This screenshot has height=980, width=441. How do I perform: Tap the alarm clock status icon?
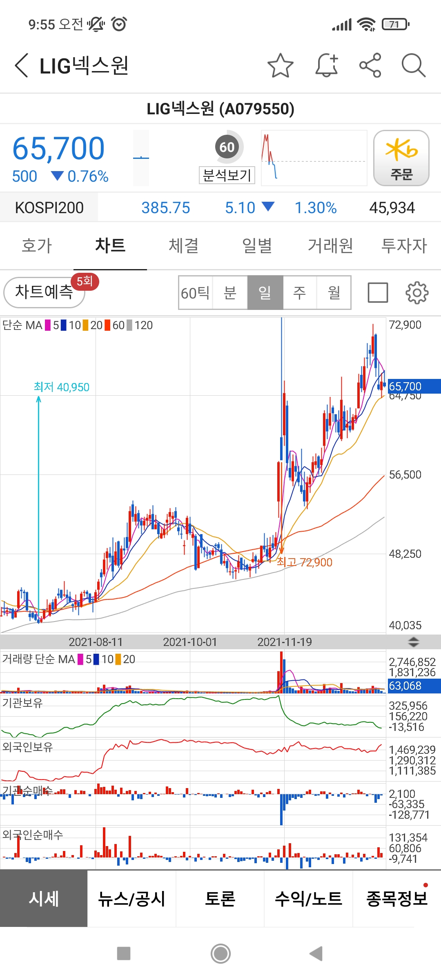119,24
